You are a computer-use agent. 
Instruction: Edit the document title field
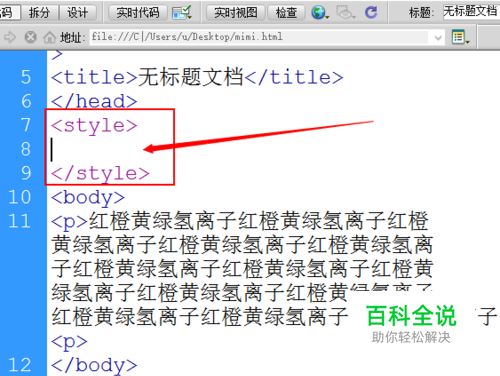click(471, 12)
